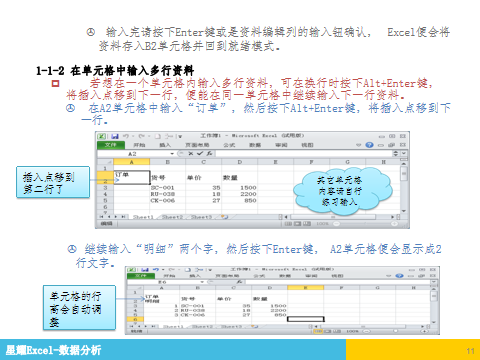
Task: Click Page Break Preview button in the A2 window status bar
Action: click(x=306, y=224)
